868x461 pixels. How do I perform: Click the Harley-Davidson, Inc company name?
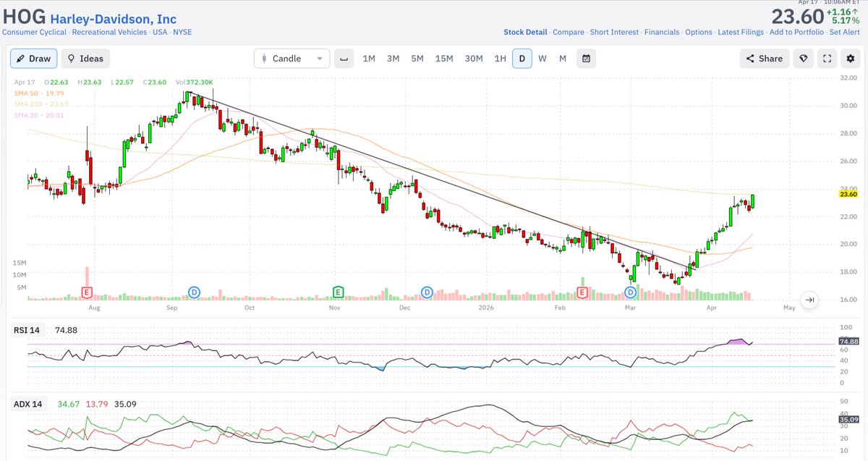(113, 19)
